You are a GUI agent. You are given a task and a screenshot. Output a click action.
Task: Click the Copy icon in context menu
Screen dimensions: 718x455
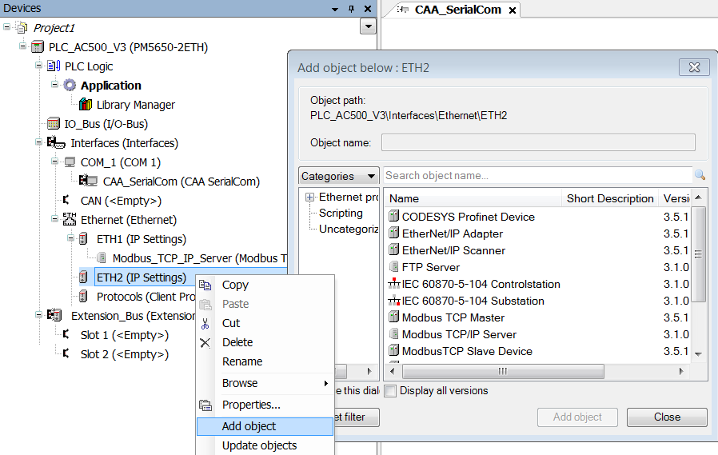tap(206, 285)
